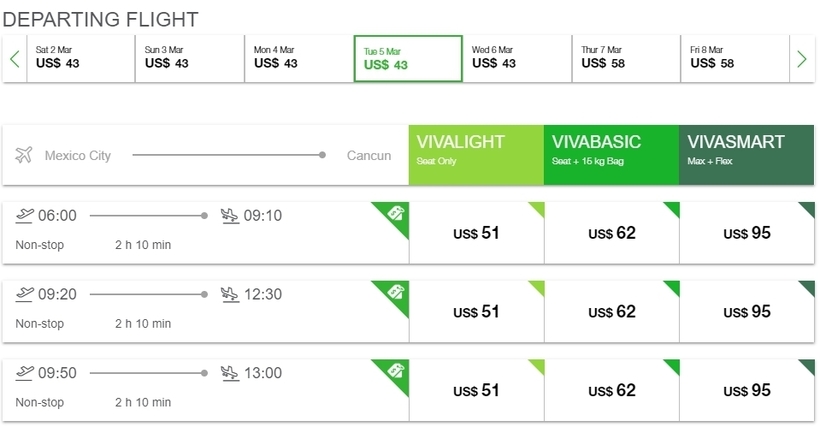This screenshot has height=427, width=820.
Task: Pick US$ 95 VIVASMART fare for 09:50 flight
Action: [x=747, y=390]
